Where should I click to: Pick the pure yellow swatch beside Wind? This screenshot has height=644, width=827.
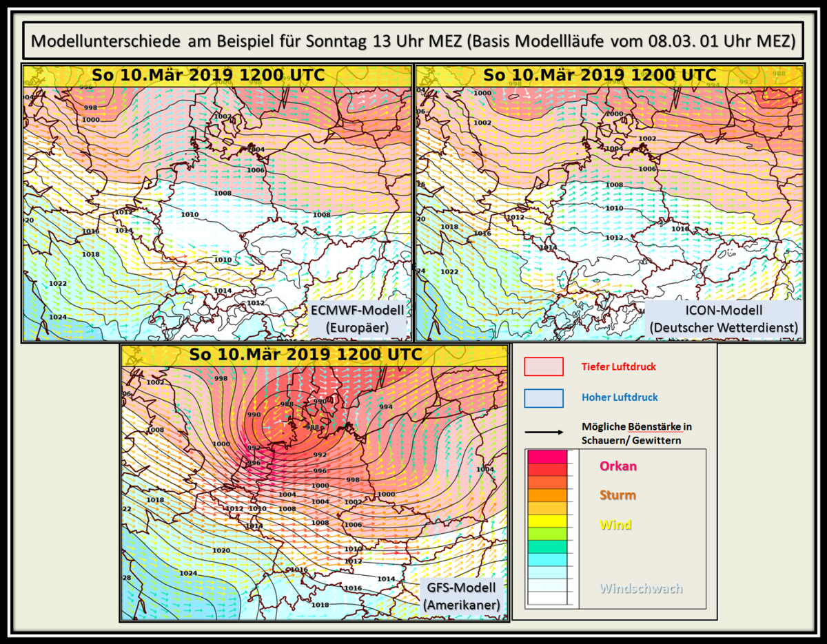pyautogui.click(x=547, y=521)
